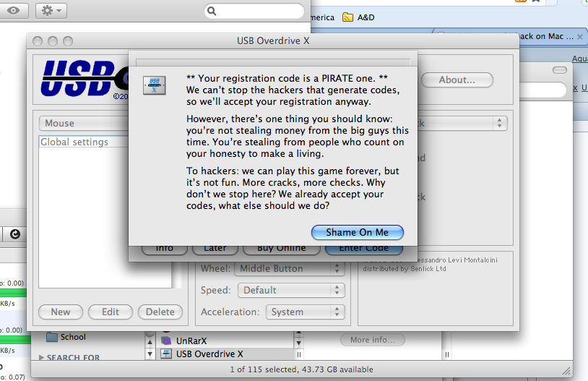Select the School folder in Finder sidebar
This screenshot has width=588, height=381.
click(x=66, y=337)
